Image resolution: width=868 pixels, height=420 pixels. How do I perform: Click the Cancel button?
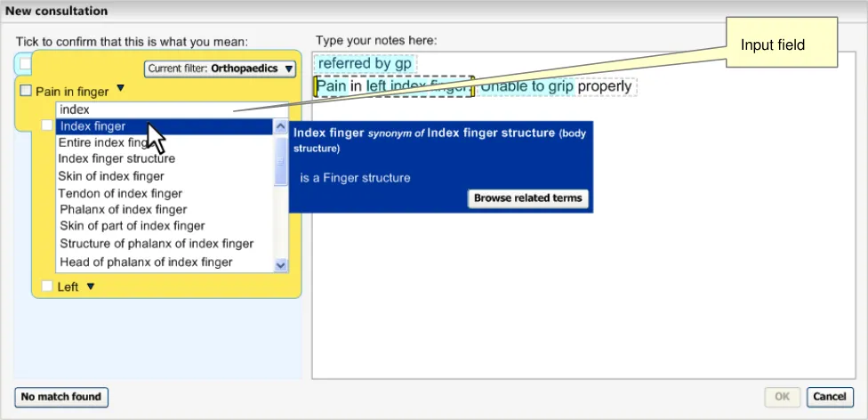(830, 396)
